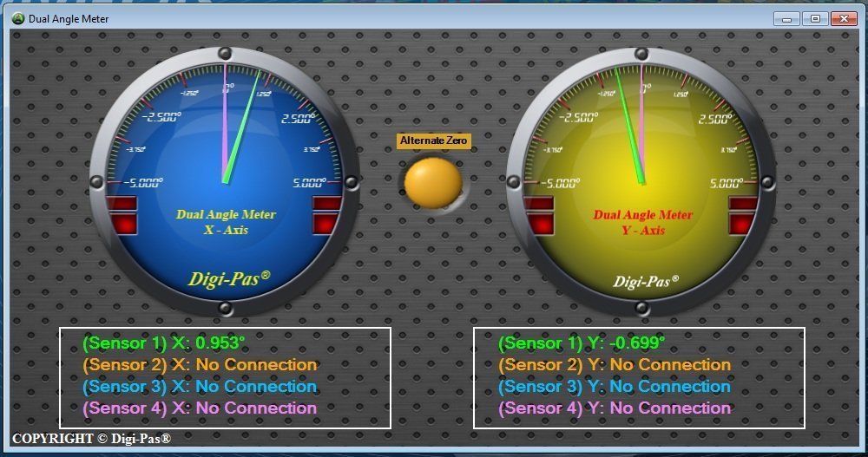
Task: Click the Digi-Pas logo on the blue gauge
Action: tap(229, 278)
